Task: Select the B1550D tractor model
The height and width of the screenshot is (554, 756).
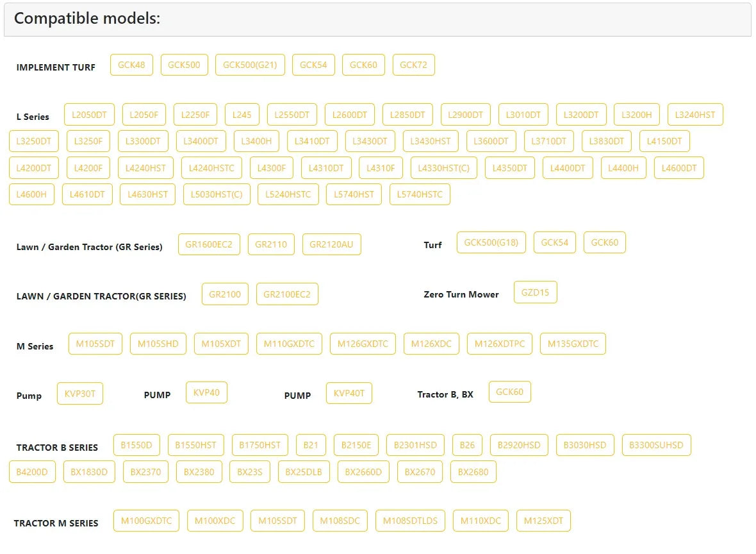Action: [136, 445]
